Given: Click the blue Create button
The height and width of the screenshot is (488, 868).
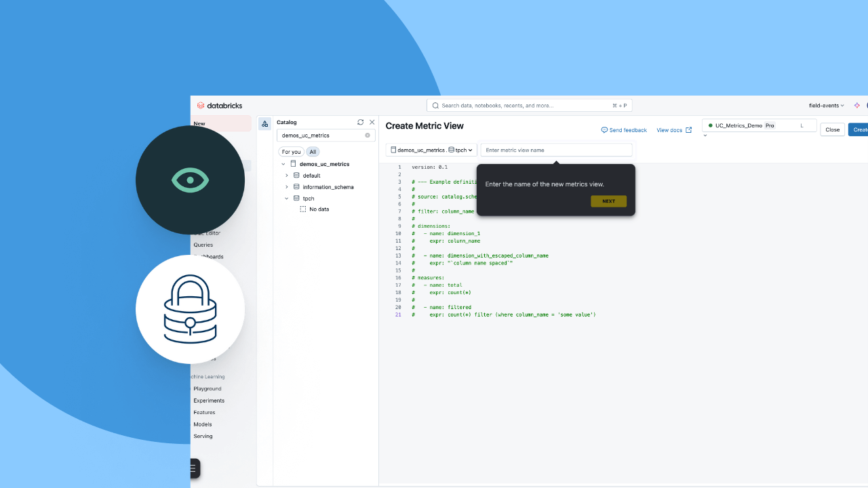Looking at the screenshot, I should point(859,129).
